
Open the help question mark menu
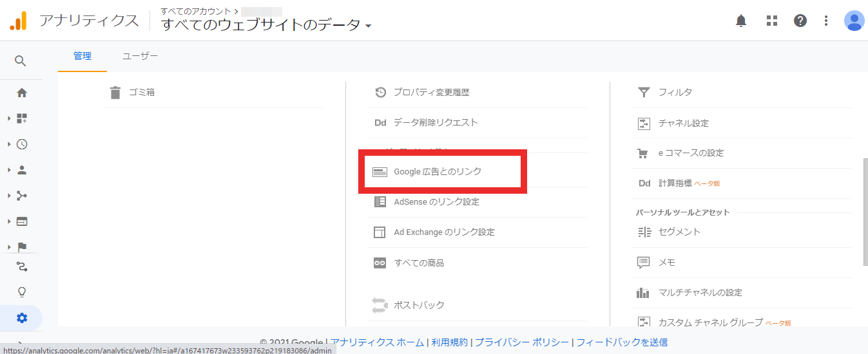pos(800,21)
